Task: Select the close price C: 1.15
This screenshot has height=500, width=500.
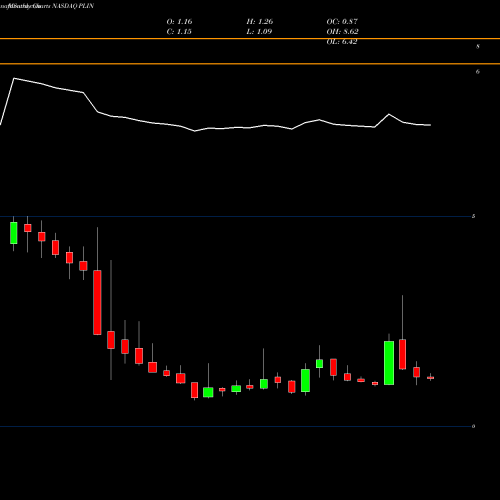Action: pyautogui.click(x=179, y=32)
